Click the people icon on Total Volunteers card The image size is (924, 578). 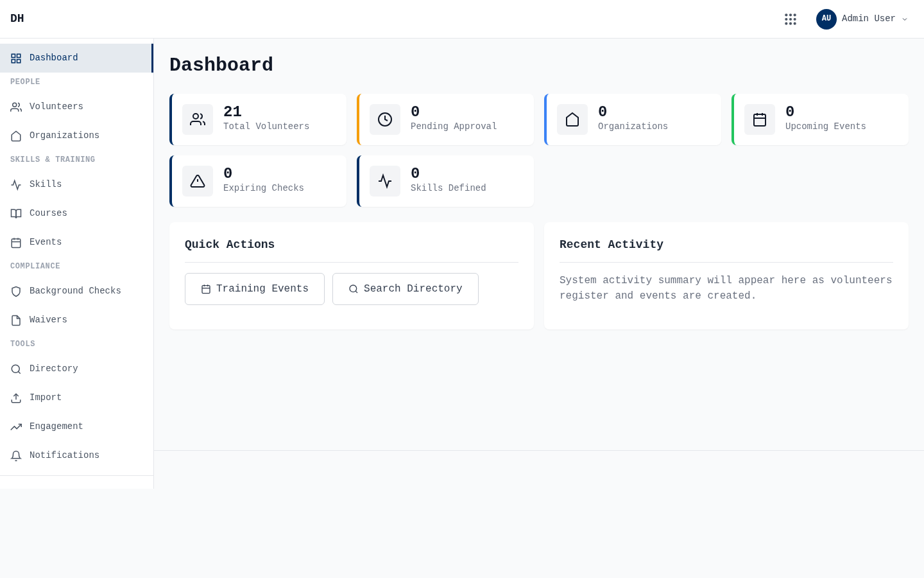point(198,119)
